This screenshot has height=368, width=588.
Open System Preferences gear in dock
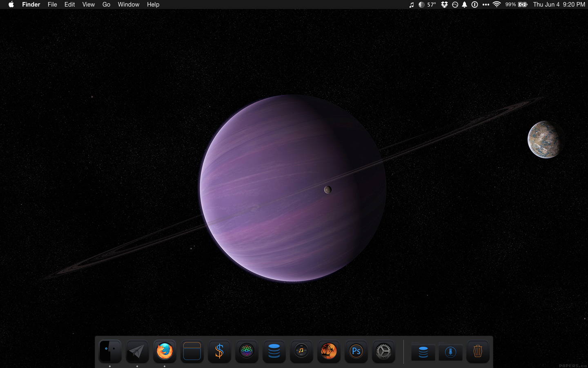coord(383,351)
